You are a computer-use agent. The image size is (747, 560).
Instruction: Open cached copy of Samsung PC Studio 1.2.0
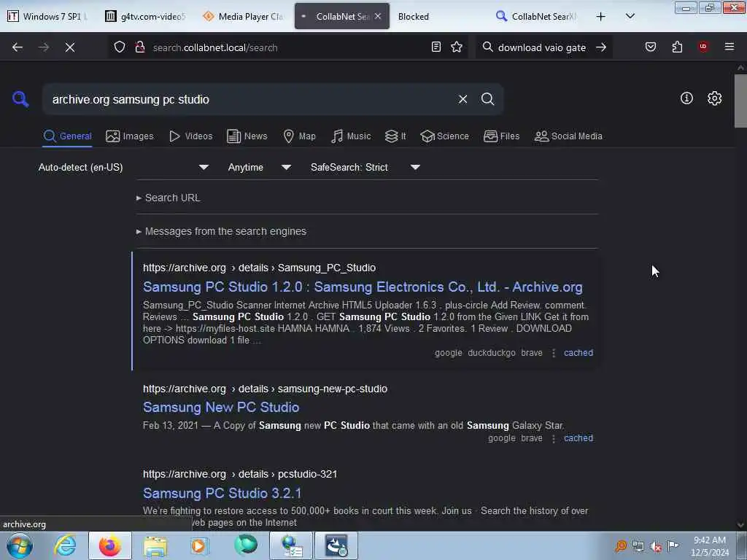(578, 353)
